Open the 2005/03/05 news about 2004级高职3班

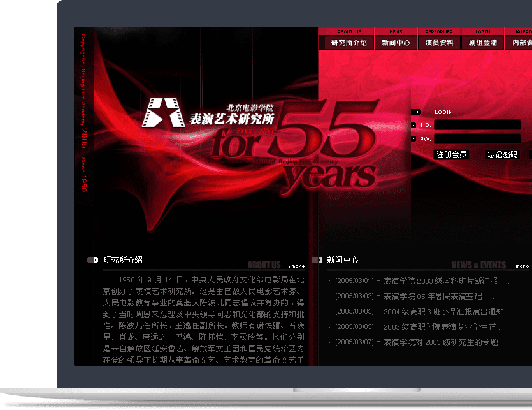(x=419, y=312)
